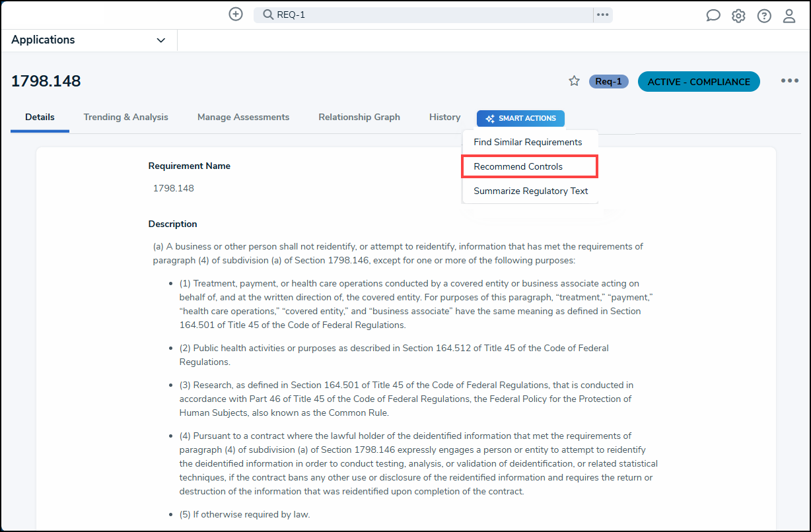Open the chat messages icon
This screenshot has width=811, height=532.
click(713, 16)
